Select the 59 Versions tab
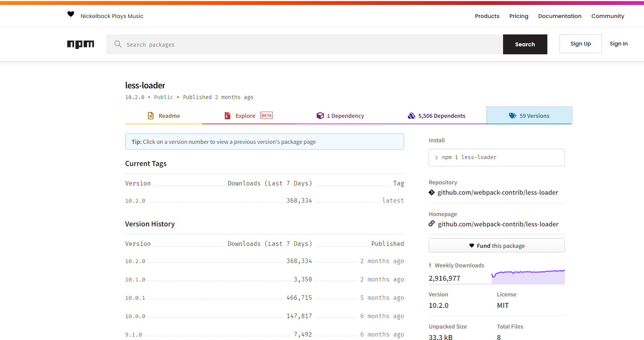The width and height of the screenshot is (644, 340). tap(529, 116)
